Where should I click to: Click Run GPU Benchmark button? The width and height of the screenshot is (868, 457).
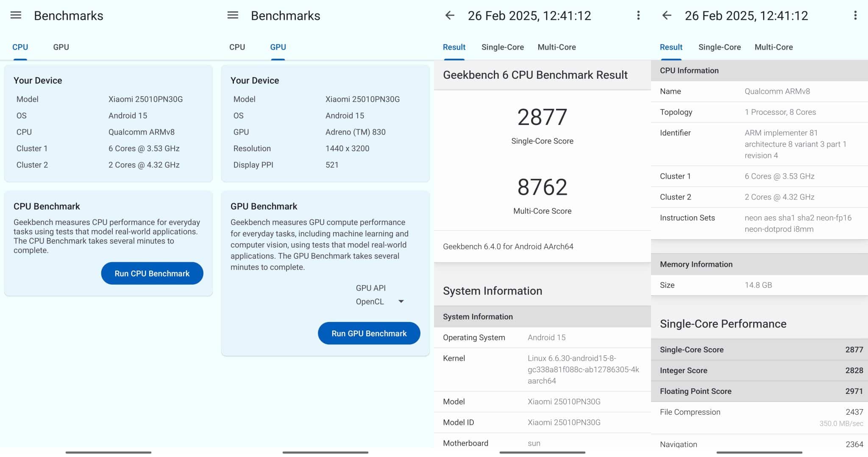369,333
